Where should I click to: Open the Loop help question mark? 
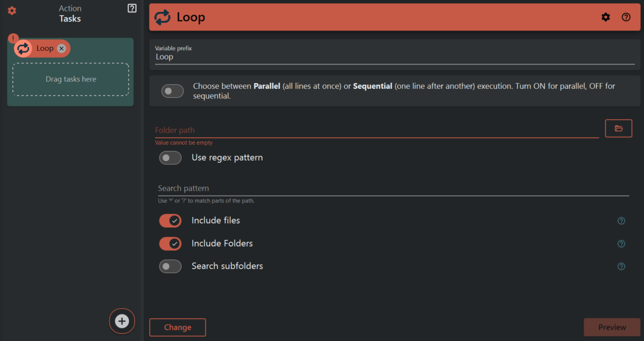(x=626, y=17)
